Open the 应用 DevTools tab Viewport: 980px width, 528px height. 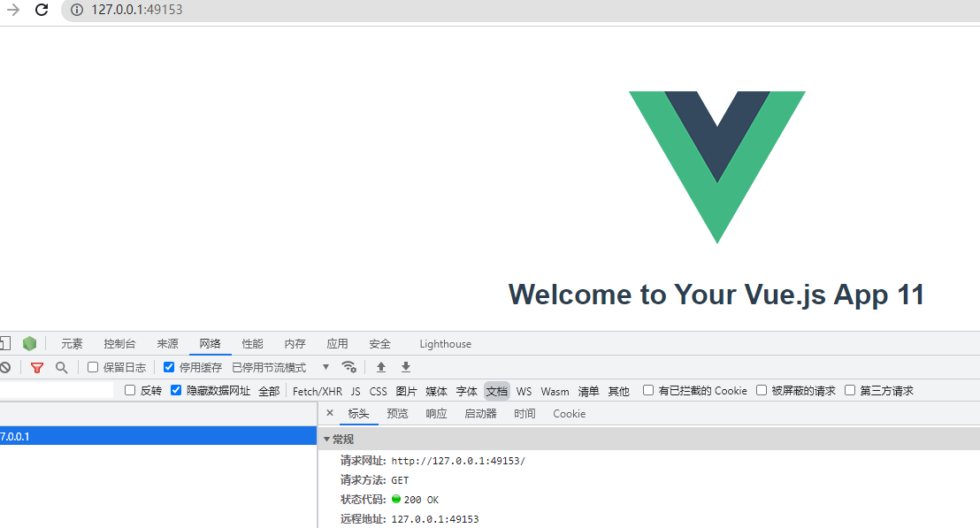(x=338, y=344)
